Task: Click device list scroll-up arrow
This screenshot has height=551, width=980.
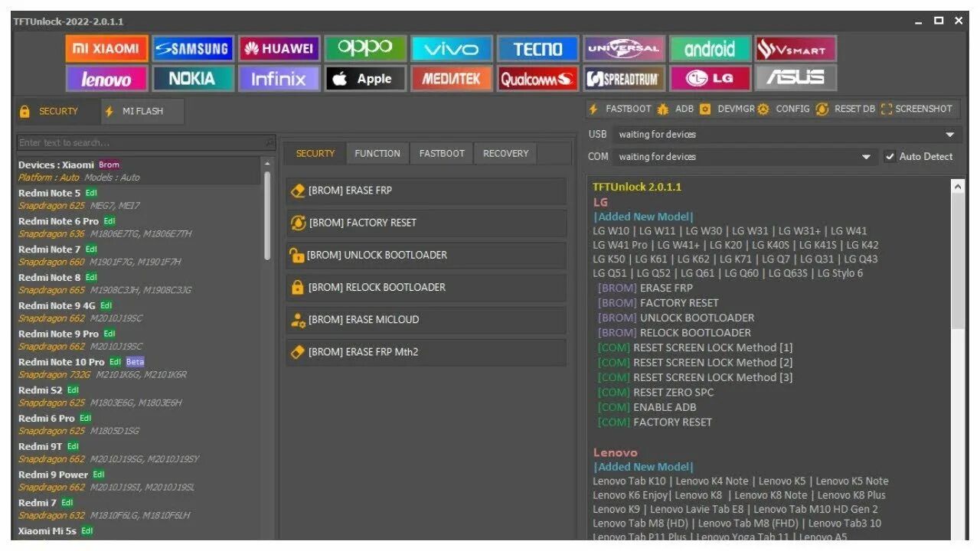Action: (267, 163)
